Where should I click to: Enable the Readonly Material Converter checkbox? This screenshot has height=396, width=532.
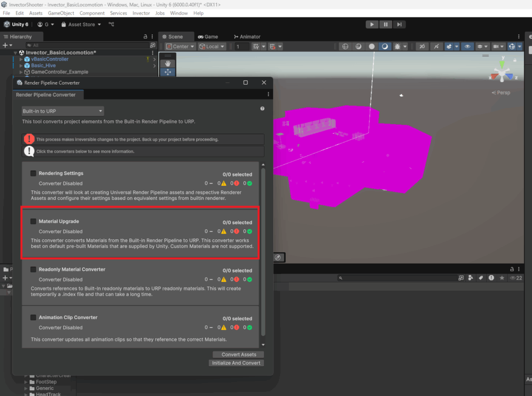[33, 269]
